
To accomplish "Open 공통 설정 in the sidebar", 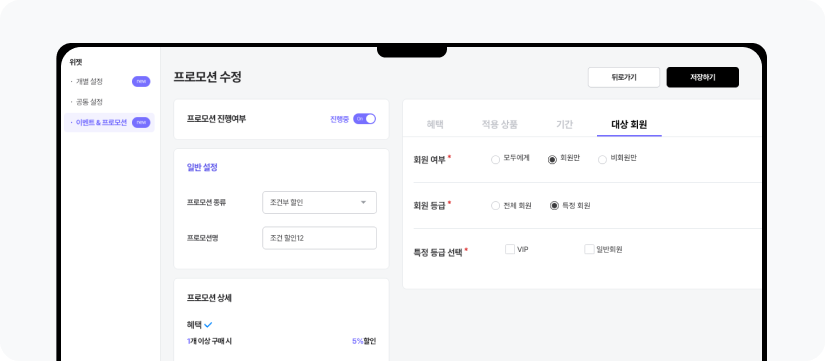I will click(89, 102).
